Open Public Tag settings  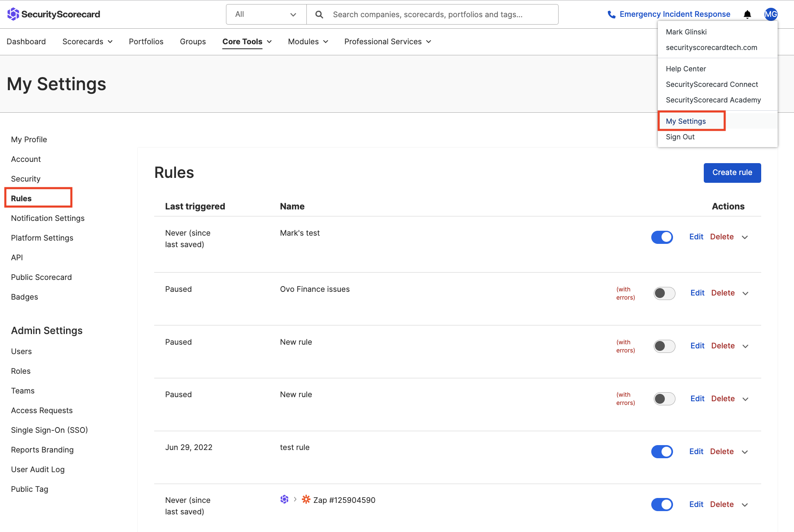coord(30,489)
